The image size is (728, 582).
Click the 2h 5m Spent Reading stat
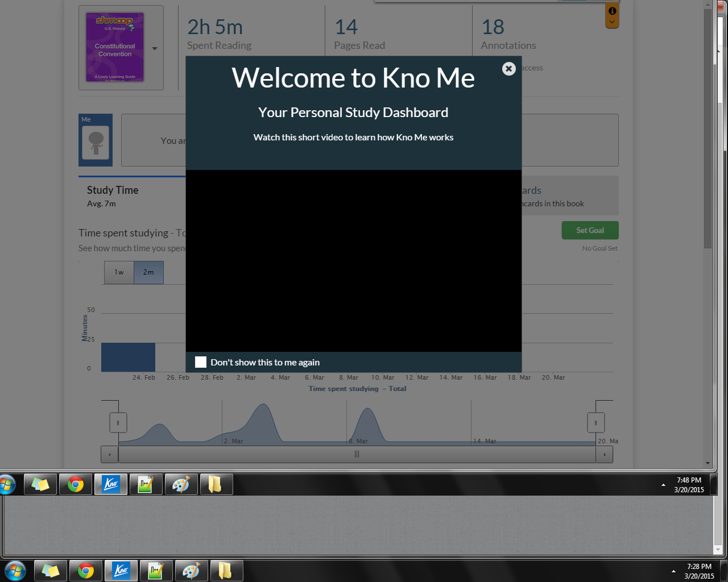219,34
